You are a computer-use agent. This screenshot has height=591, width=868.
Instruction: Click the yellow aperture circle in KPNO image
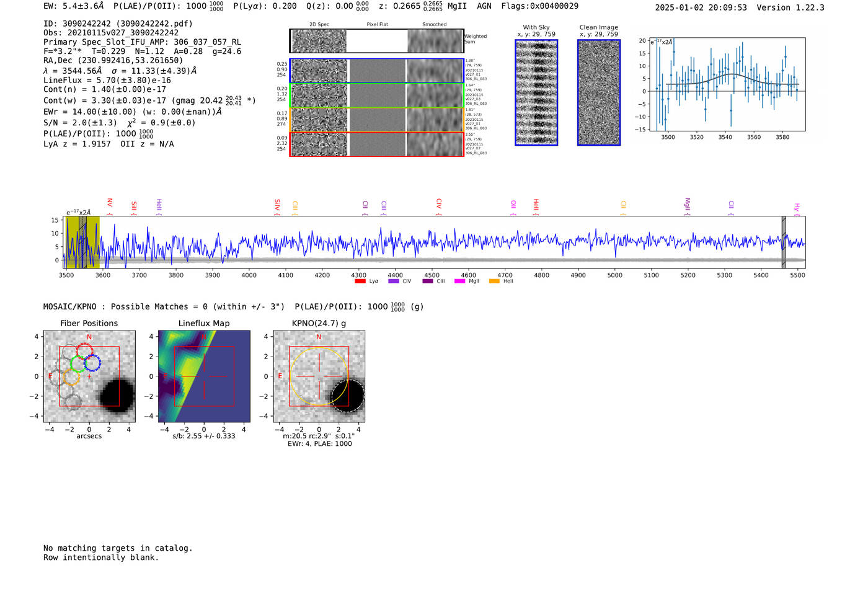tap(319, 376)
